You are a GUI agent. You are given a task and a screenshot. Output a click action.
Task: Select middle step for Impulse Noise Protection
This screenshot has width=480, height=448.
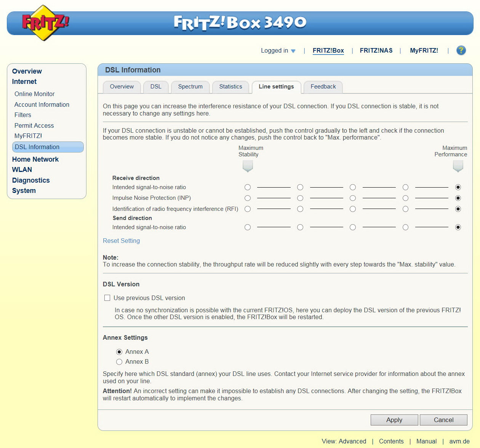[353, 198]
